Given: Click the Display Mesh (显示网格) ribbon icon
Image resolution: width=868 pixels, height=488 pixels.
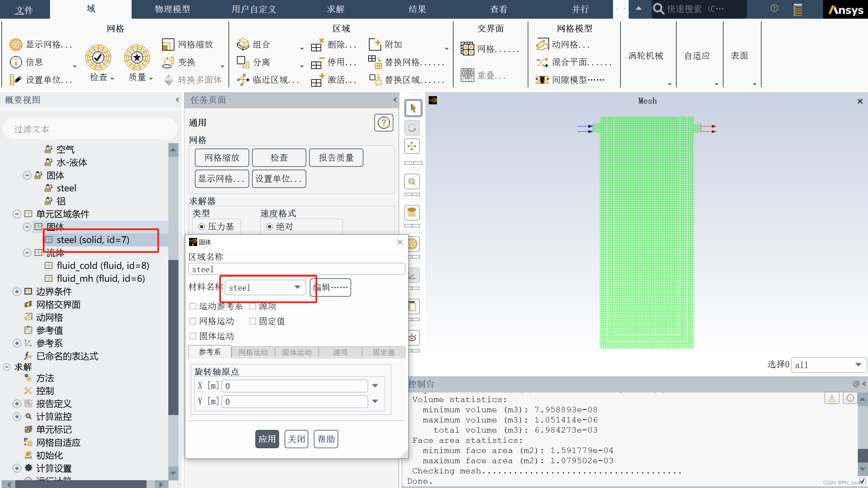Looking at the screenshot, I should pyautogui.click(x=16, y=45).
